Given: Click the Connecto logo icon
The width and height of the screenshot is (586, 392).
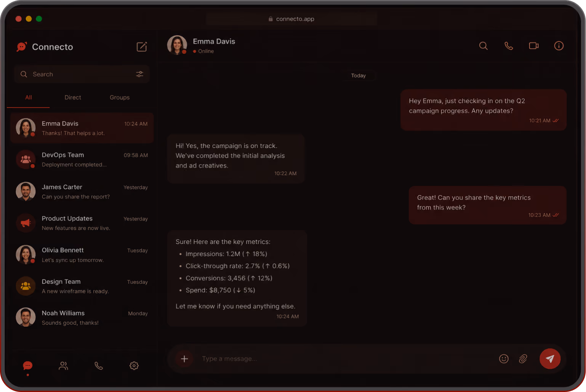Looking at the screenshot, I should (x=22, y=46).
